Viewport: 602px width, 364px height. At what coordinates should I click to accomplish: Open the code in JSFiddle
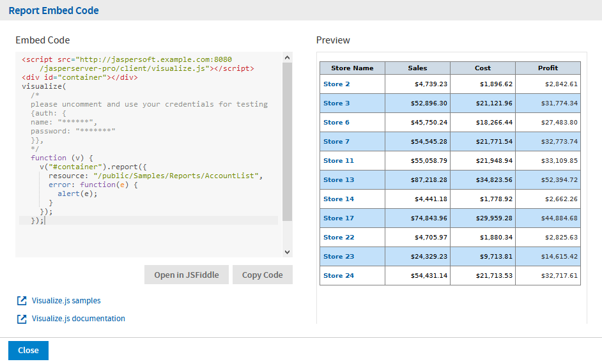pos(187,275)
